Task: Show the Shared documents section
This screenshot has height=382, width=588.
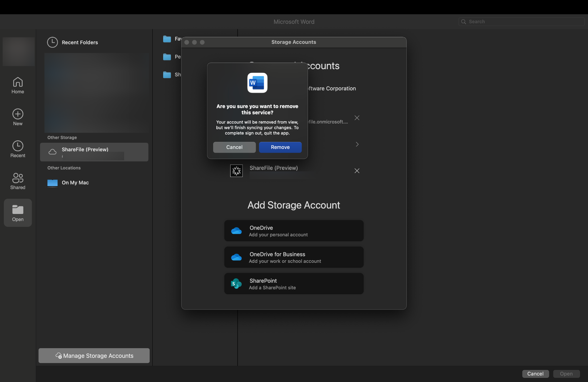Action: click(18, 181)
